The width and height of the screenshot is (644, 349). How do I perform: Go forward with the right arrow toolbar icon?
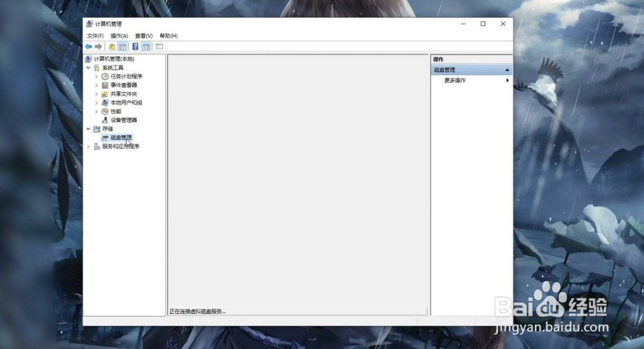[98, 47]
